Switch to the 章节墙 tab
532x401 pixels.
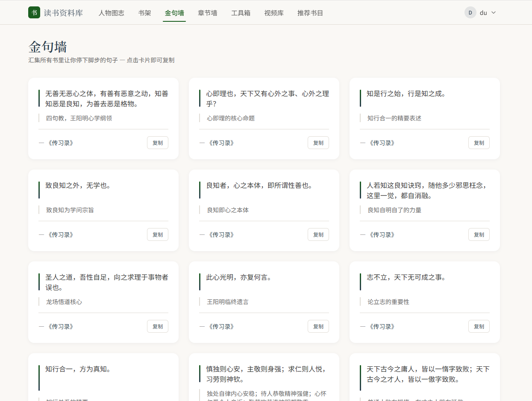click(208, 13)
